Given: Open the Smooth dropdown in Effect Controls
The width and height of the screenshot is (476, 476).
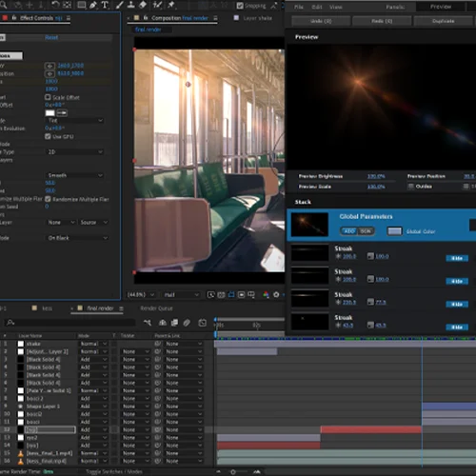Looking at the screenshot, I should pyautogui.click(x=75, y=175).
